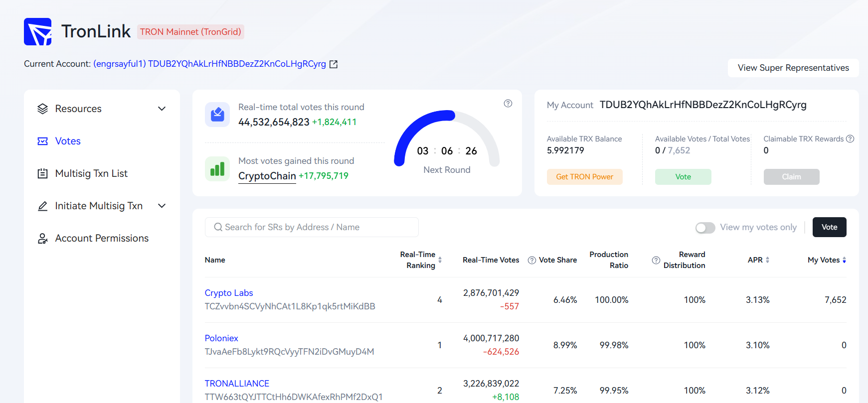Open account address external link icon
This screenshot has height=403, width=868.
[334, 64]
